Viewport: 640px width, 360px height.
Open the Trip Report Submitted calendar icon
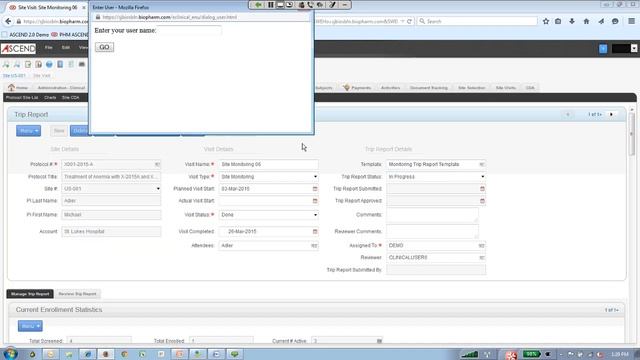pyautogui.click(x=482, y=189)
